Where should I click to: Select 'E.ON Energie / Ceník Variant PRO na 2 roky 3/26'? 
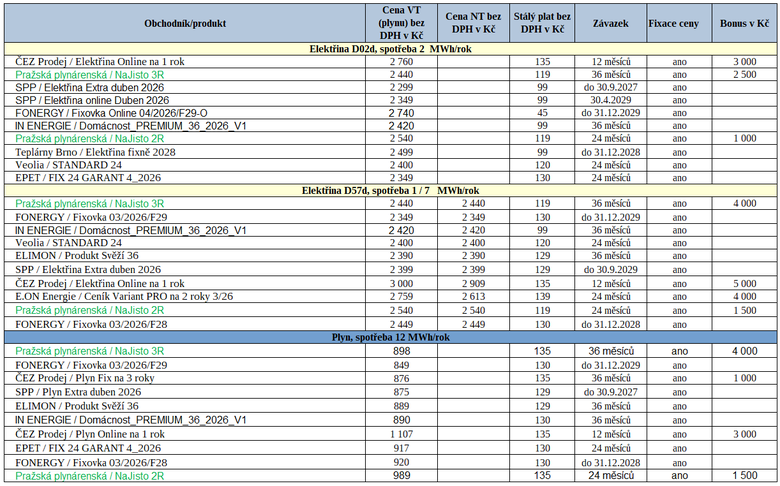point(124,296)
